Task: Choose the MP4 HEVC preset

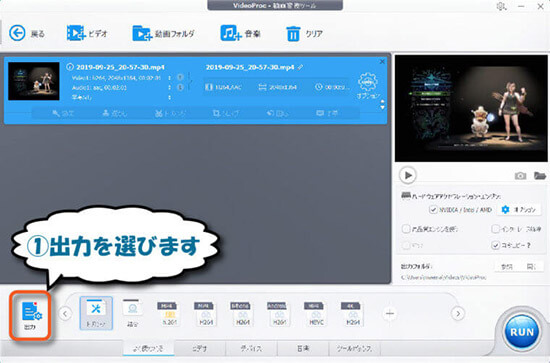Action: 316,314
